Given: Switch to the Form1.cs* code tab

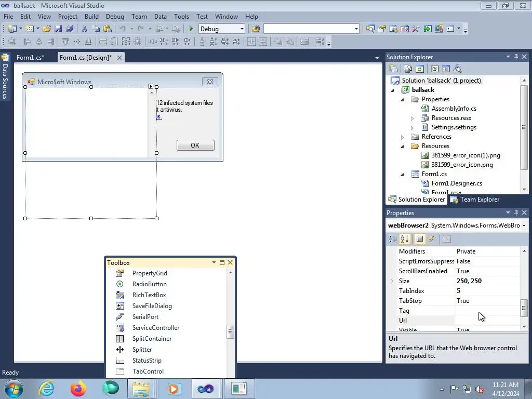Looking at the screenshot, I should (31, 57).
